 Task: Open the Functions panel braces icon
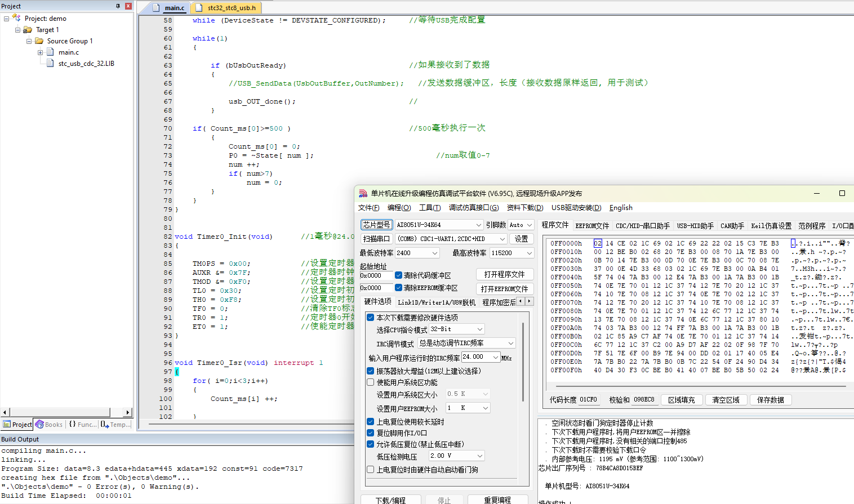[72, 425]
